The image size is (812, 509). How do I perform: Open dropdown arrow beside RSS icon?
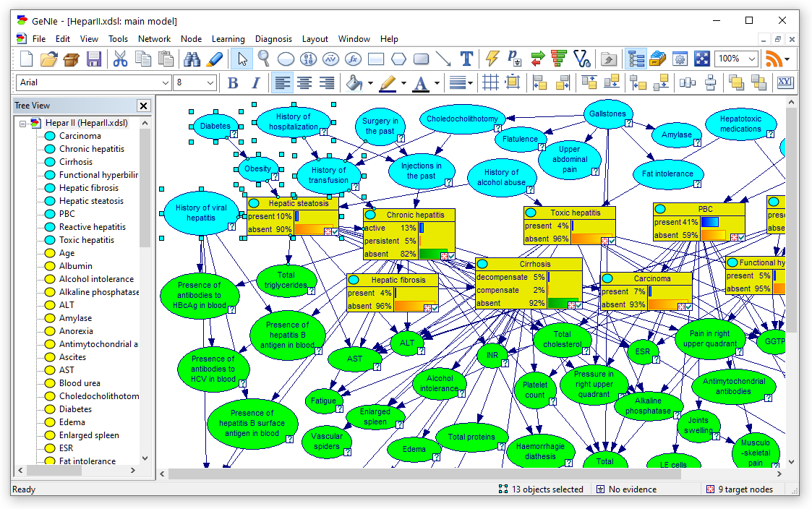pos(787,59)
